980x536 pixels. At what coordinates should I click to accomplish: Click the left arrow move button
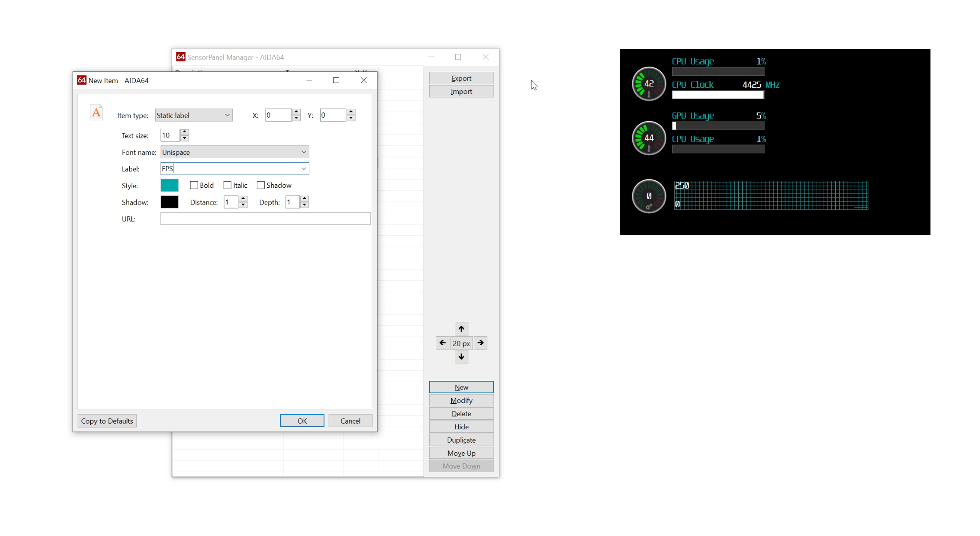click(x=442, y=343)
